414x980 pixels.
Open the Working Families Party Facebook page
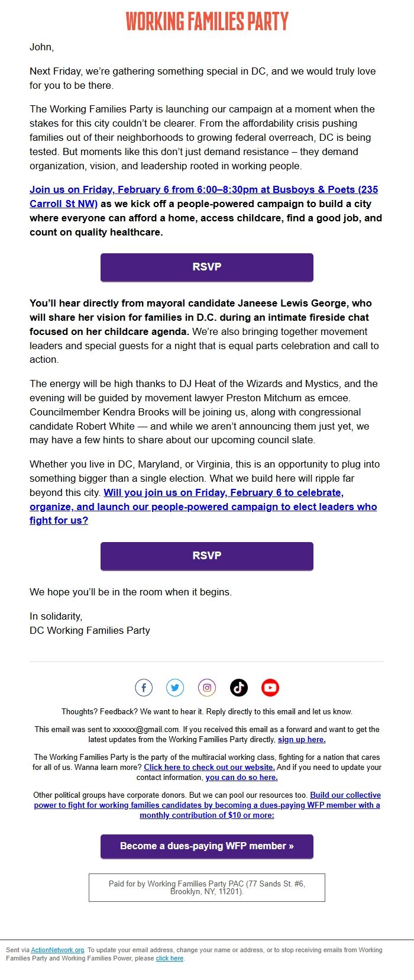tap(144, 688)
